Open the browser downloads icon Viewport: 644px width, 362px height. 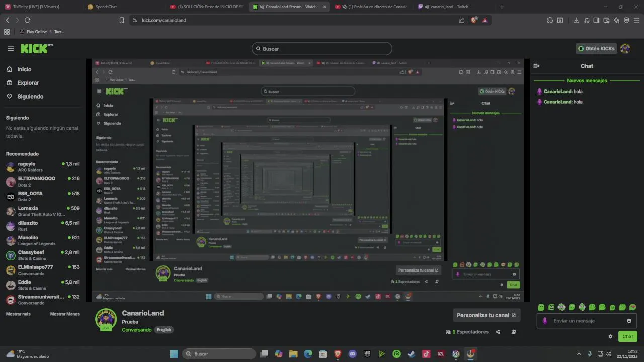(576, 20)
